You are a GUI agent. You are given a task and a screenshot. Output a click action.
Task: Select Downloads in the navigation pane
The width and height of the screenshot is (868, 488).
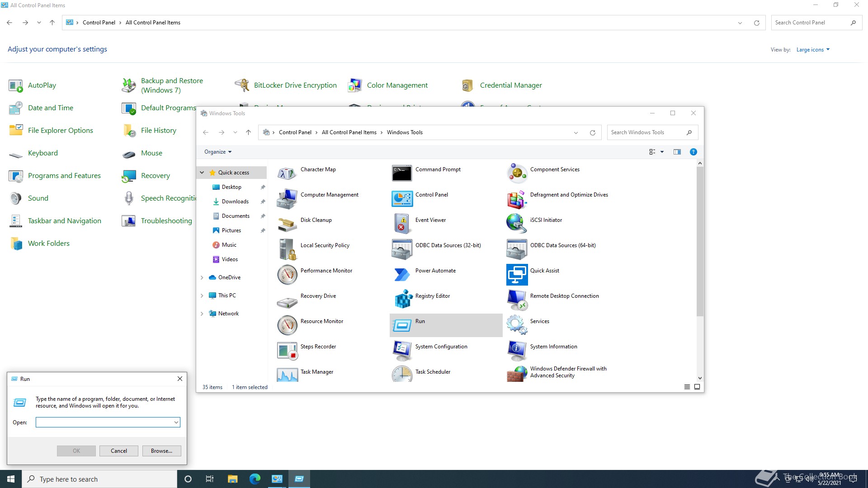pyautogui.click(x=235, y=202)
